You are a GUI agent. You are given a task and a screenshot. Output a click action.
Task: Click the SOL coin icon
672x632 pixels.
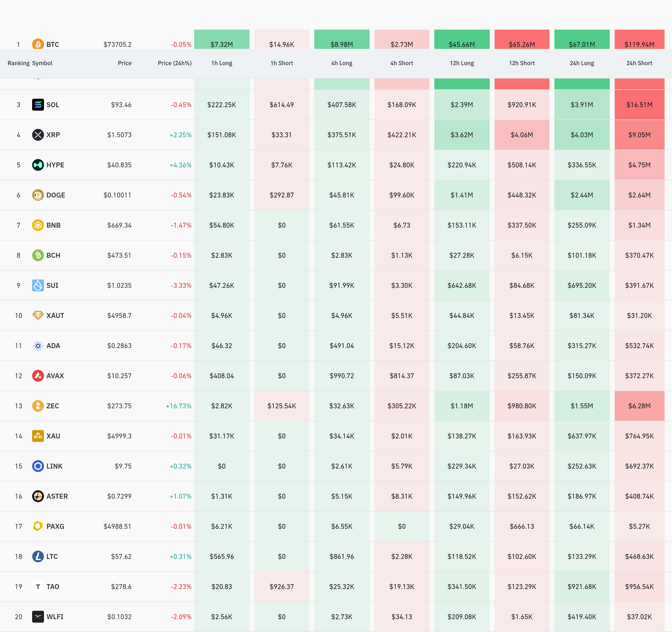(x=38, y=105)
